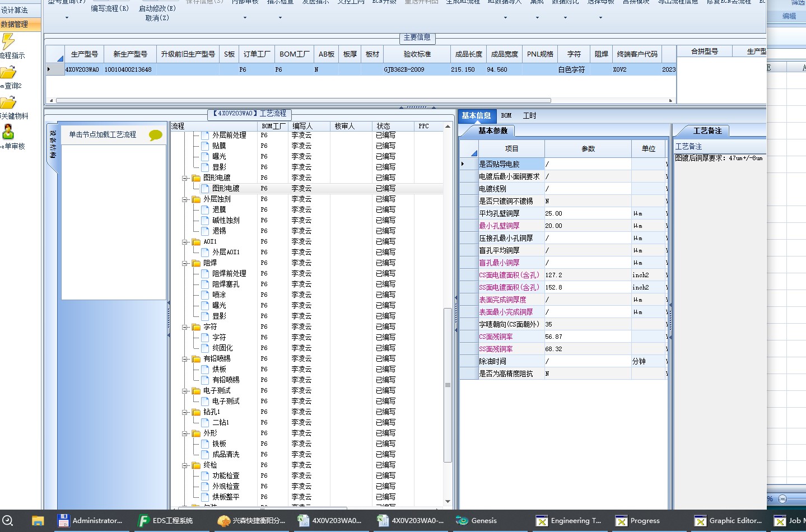Open Engineering T... window from taskbar
Screen dimensions: 806x532
(569, 521)
